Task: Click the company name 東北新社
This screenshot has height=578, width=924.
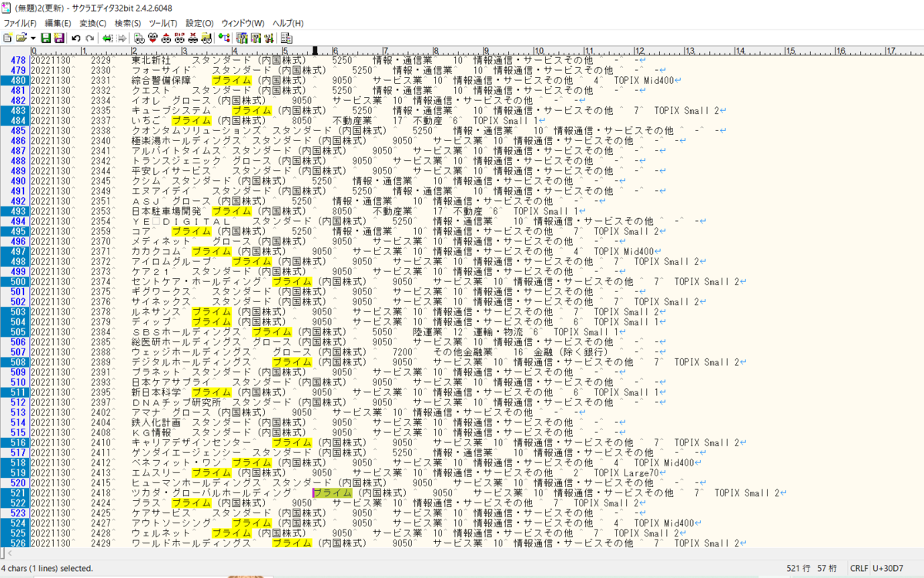Action: pyautogui.click(x=151, y=60)
